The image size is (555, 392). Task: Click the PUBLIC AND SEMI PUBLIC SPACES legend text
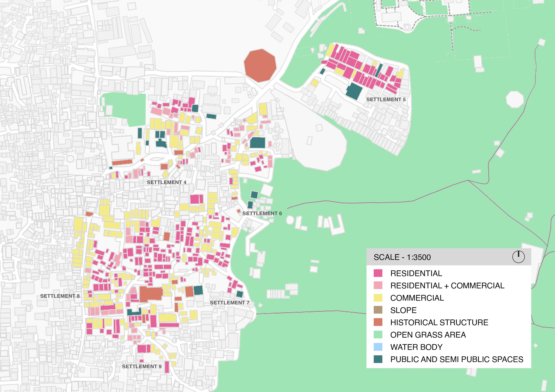click(457, 359)
